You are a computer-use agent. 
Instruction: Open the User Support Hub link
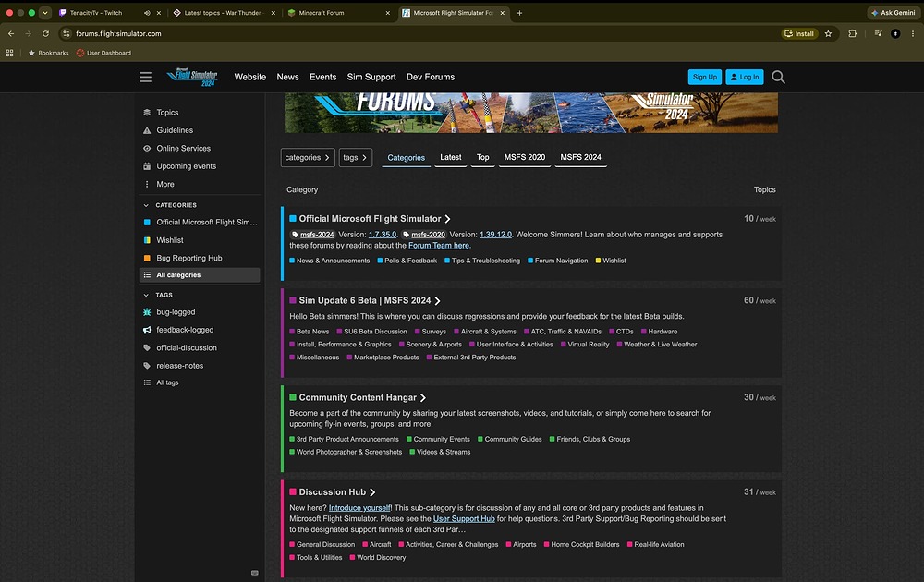pos(464,519)
